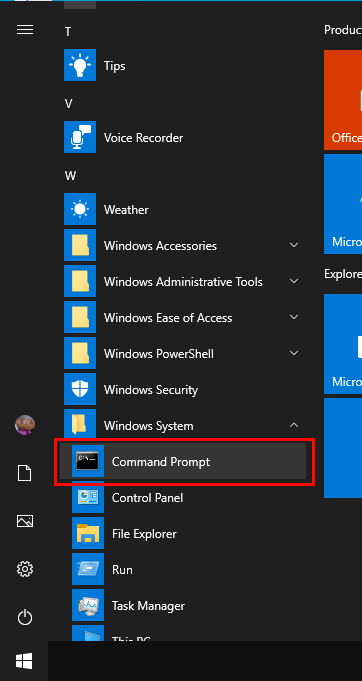Viewport: 362px width, 681px height.
Task: Expand the Windows Ease of Access folder
Action: coord(183,317)
